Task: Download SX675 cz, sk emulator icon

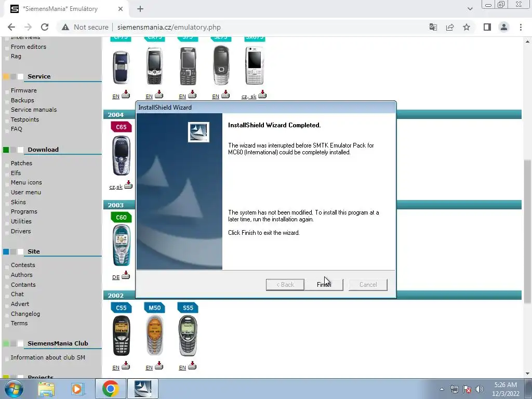Action: coord(262,95)
